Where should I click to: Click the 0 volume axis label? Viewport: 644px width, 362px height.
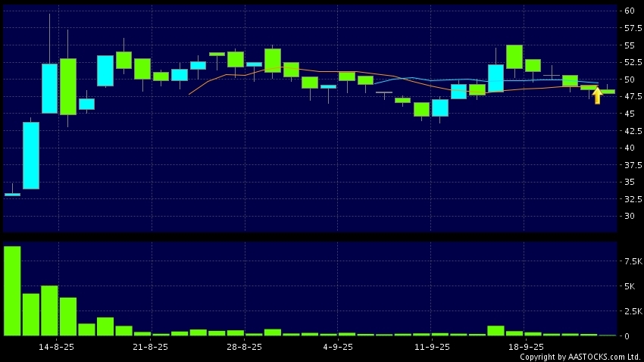coord(627,336)
